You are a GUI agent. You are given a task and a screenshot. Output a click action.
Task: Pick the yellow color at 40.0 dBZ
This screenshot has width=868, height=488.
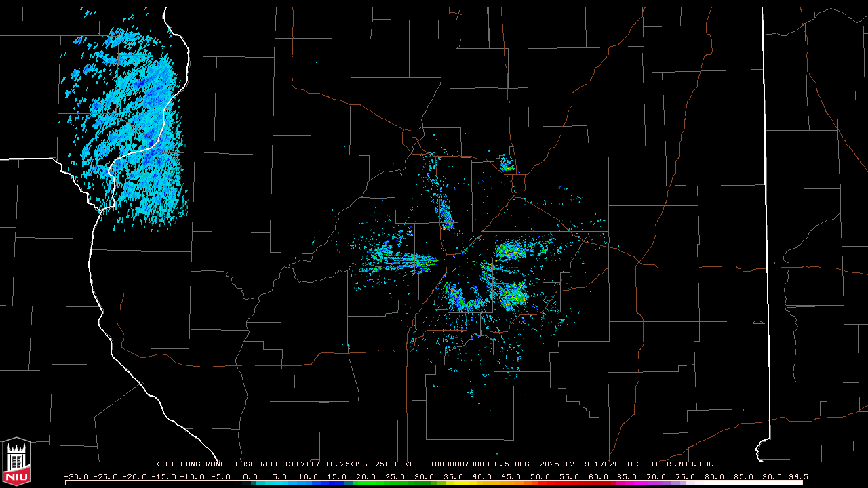482,483
